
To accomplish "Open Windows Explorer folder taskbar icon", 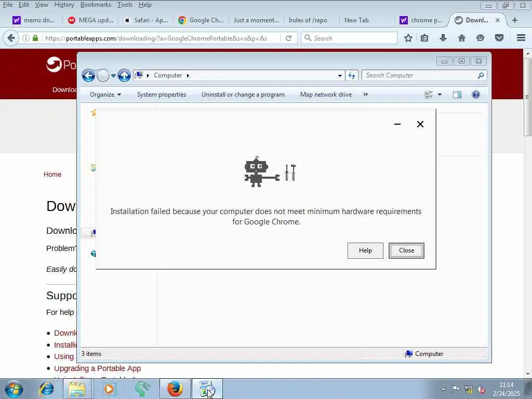I will [x=77, y=389].
